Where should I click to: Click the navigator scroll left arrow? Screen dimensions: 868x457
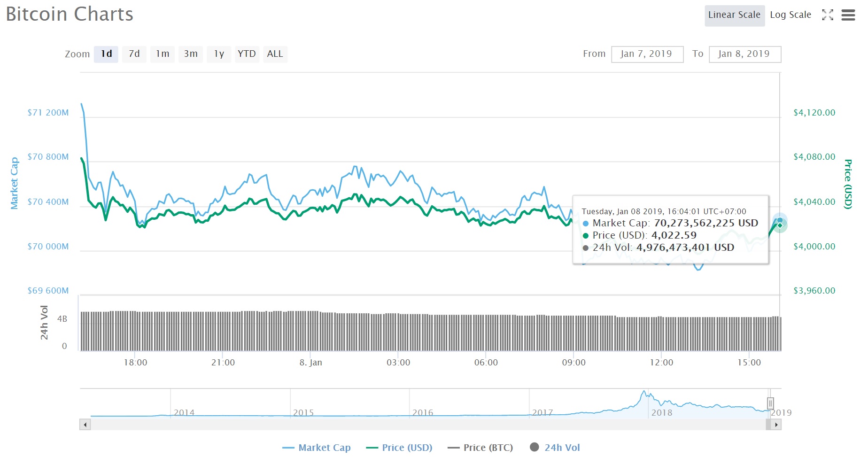pyautogui.click(x=85, y=425)
